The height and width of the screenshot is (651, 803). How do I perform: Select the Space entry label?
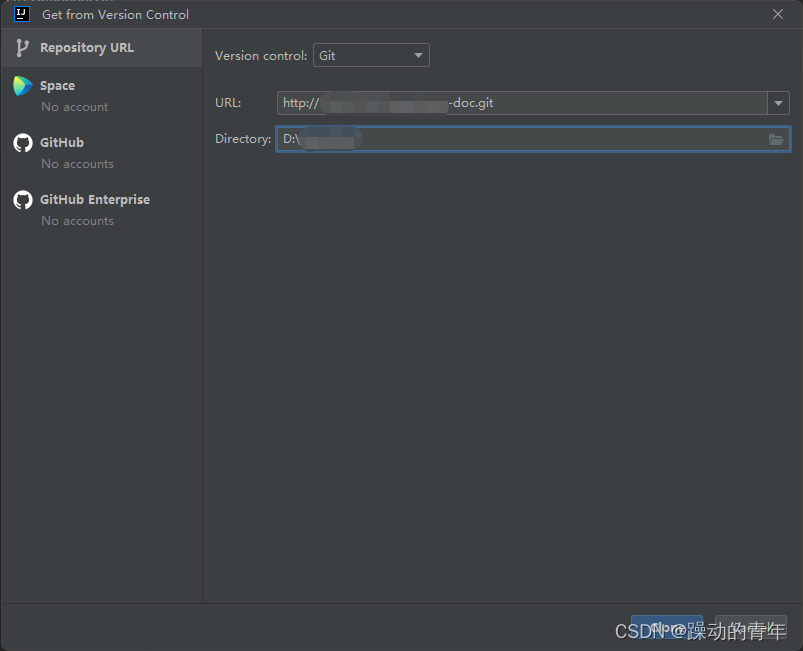tap(57, 86)
